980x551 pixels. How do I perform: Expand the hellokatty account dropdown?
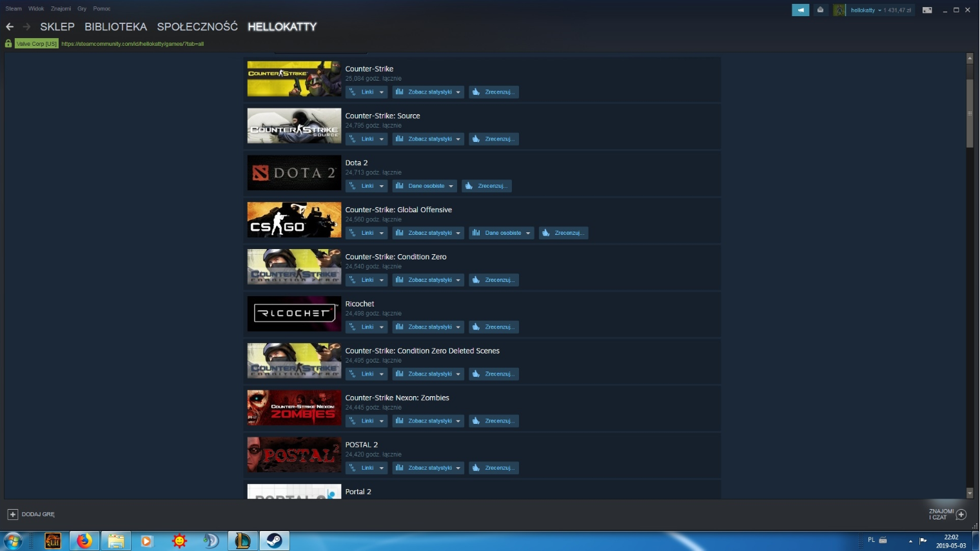(879, 10)
